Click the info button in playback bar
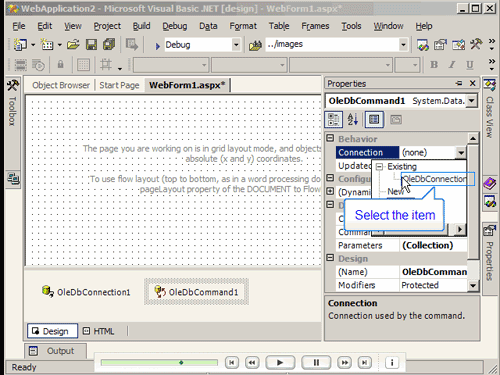500x375 pixels. [392, 362]
